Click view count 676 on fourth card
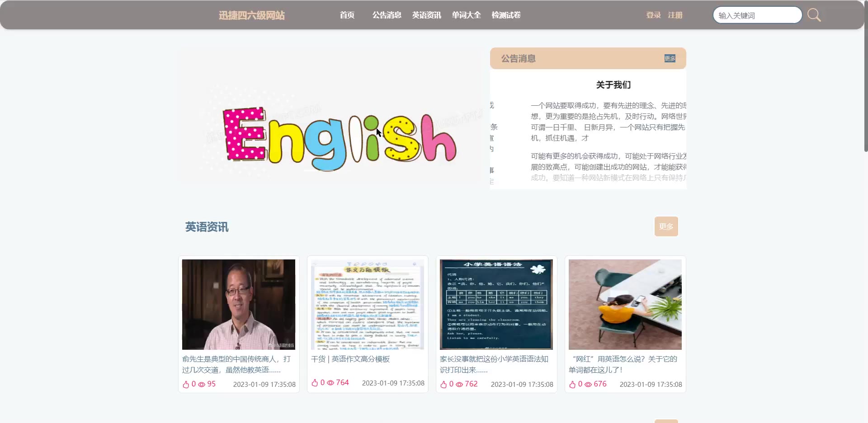The width and height of the screenshot is (868, 423). pos(600,384)
